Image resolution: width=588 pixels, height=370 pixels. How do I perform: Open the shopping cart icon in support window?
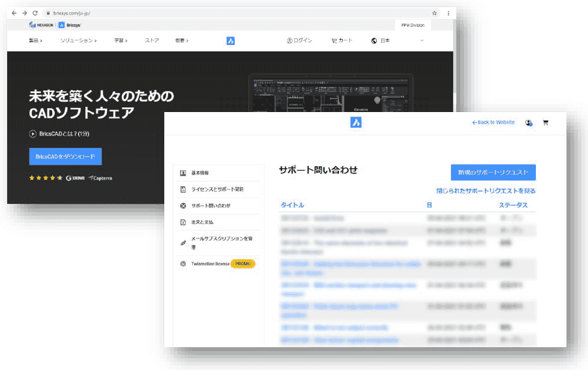pyautogui.click(x=546, y=122)
